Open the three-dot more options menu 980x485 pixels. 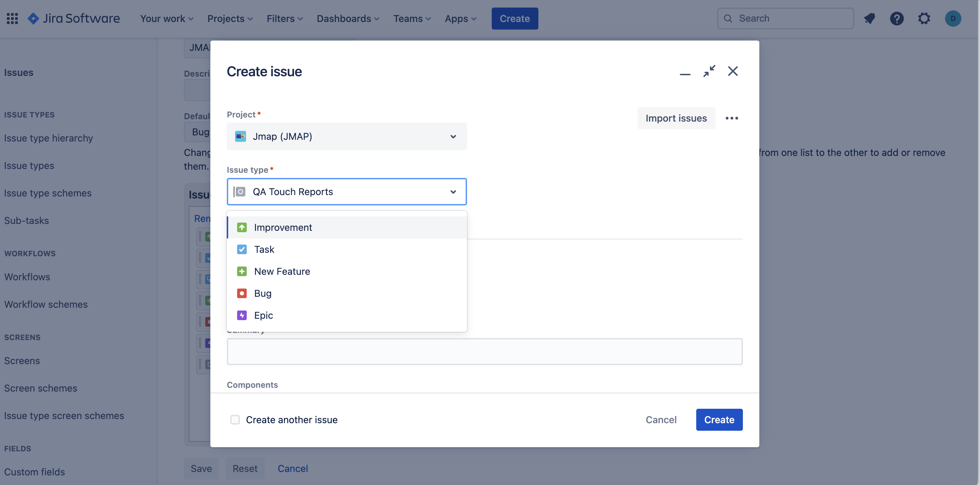732,118
